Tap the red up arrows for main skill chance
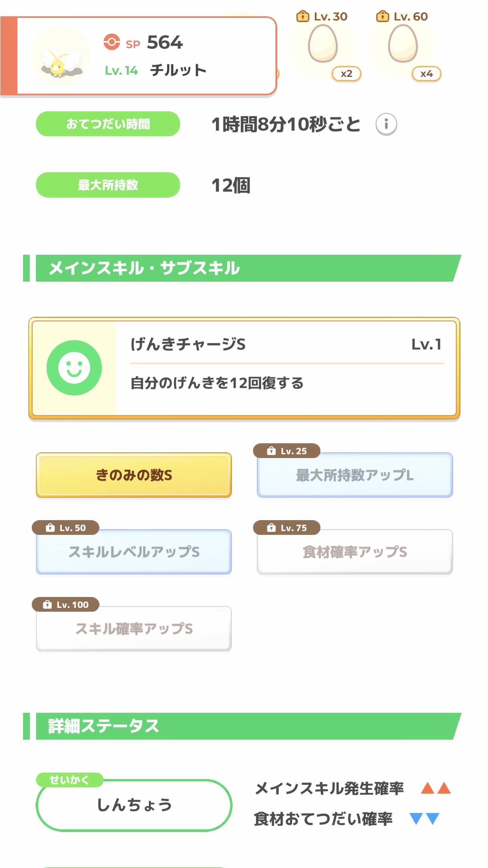 point(436,788)
